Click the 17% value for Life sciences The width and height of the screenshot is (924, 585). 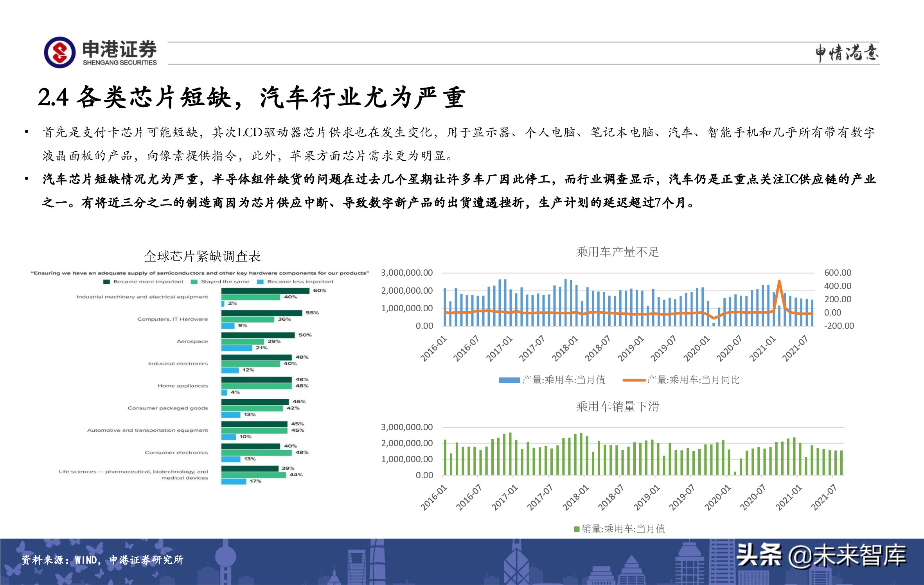point(255,481)
